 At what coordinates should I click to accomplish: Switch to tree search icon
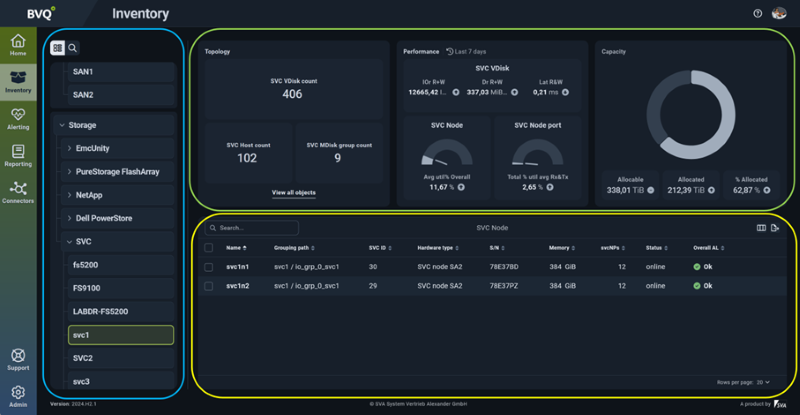click(x=73, y=48)
